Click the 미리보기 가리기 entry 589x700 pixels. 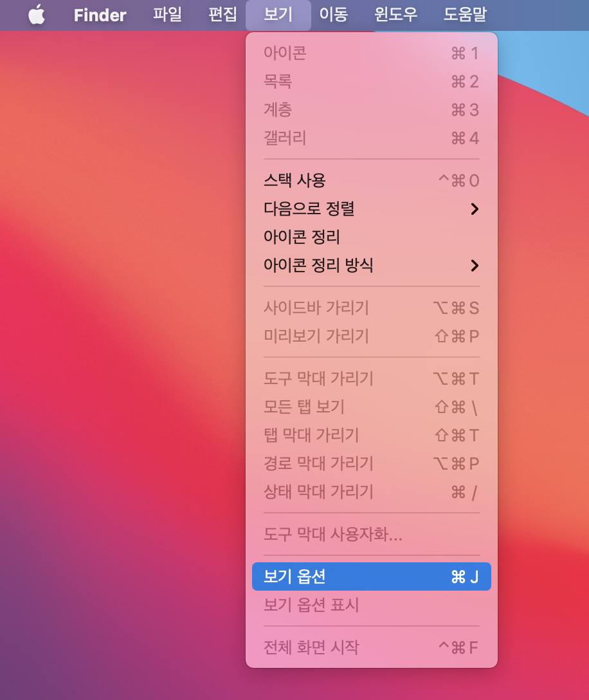coord(371,336)
